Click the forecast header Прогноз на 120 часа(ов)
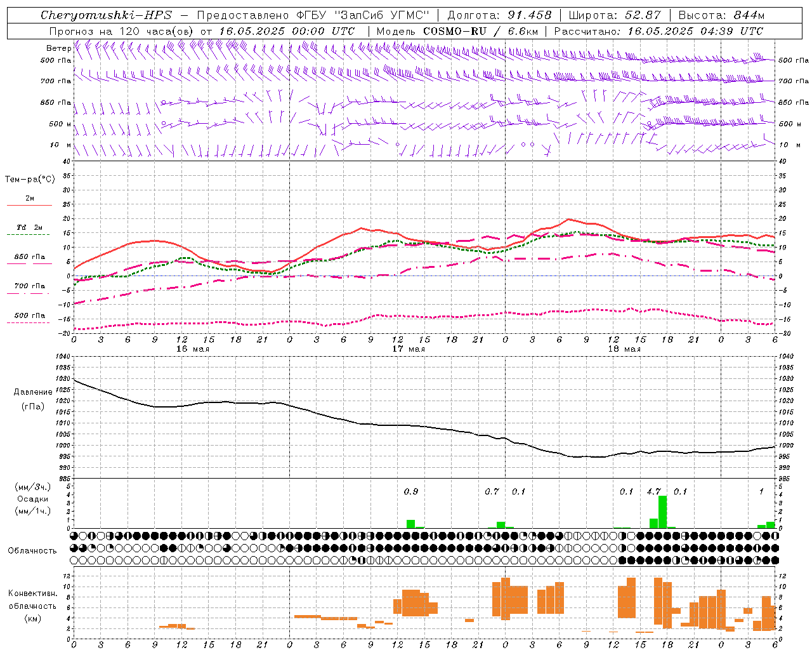This screenshot has width=812, height=650. (122, 31)
